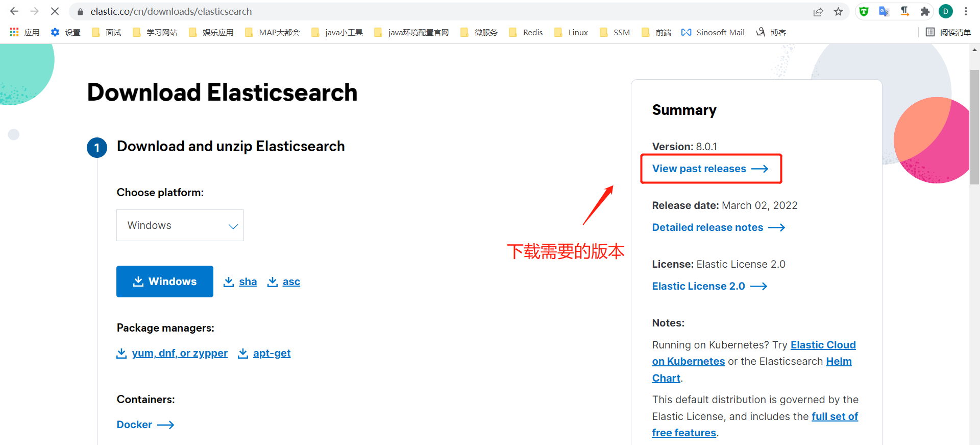Open 阅读清单 reading list
Viewport: 980px width, 445px height.
coord(948,32)
